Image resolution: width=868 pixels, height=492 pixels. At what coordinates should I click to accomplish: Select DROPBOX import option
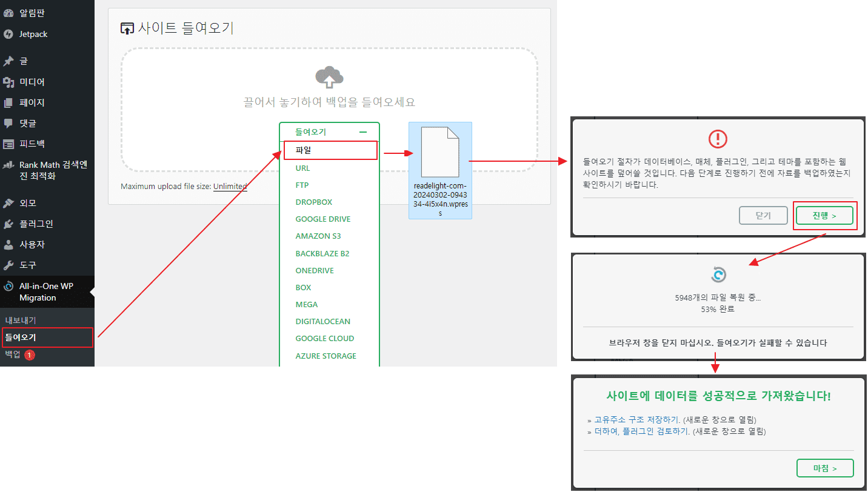pos(314,202)
